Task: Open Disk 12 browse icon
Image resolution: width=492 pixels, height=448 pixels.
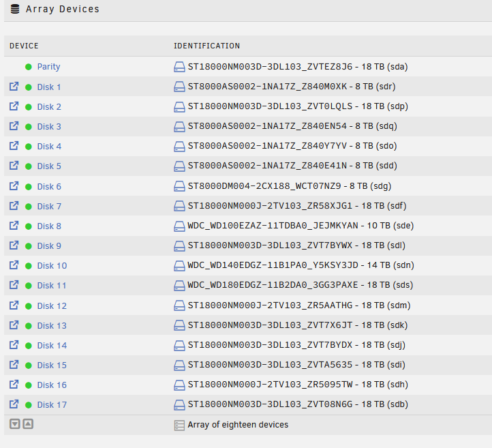Action: pos(14,305)
